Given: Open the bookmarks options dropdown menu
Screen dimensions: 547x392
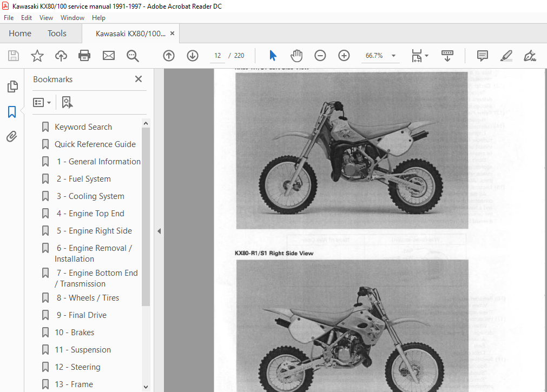Looking at the screenshot, I should [x=42, y=103].
